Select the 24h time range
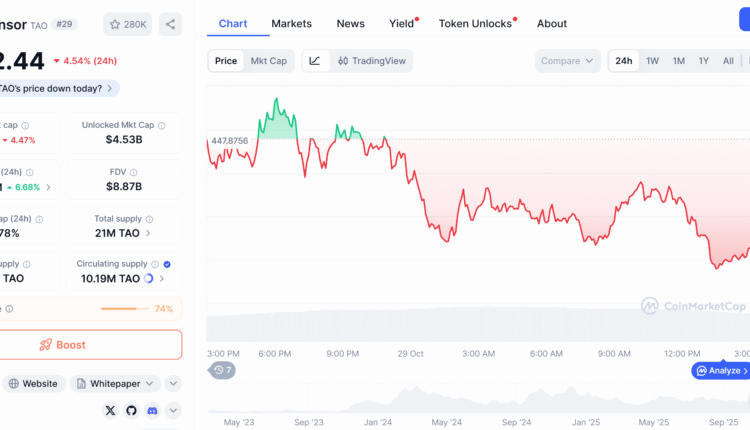 click(x=624, y=61)
